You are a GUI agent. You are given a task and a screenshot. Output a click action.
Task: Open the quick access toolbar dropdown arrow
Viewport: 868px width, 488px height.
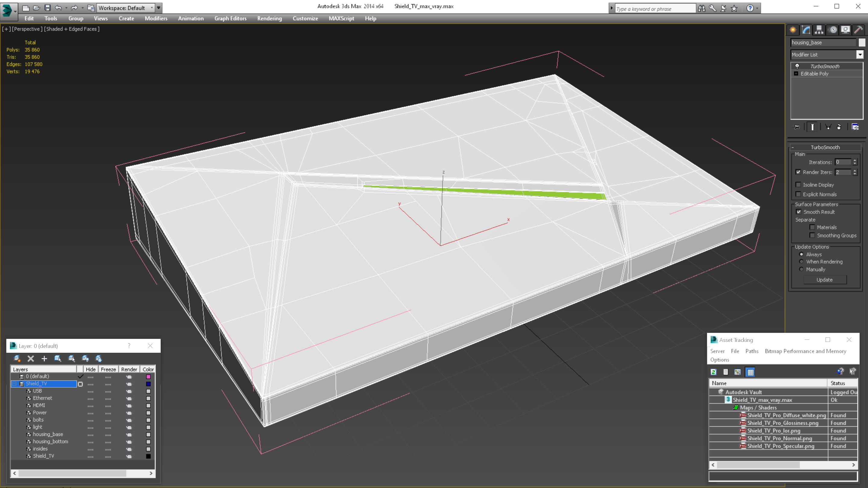coord(158,8)
